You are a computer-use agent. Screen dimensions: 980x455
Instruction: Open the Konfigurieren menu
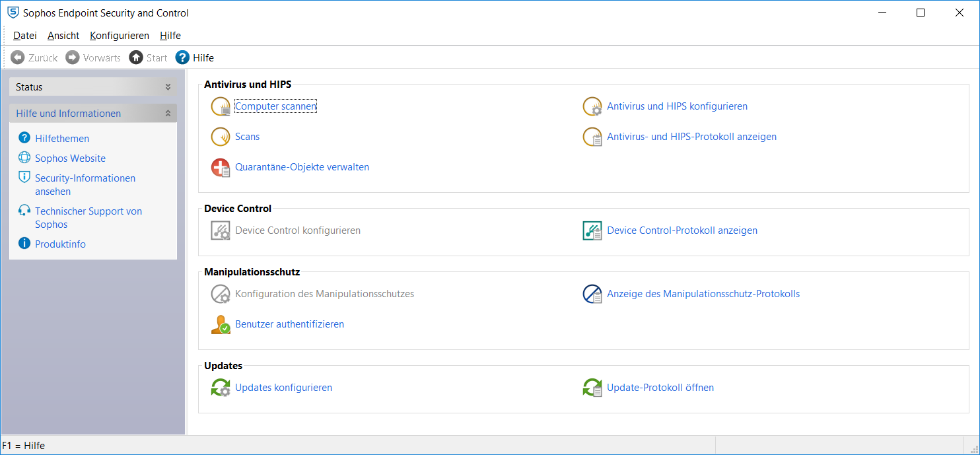[120, 36]
